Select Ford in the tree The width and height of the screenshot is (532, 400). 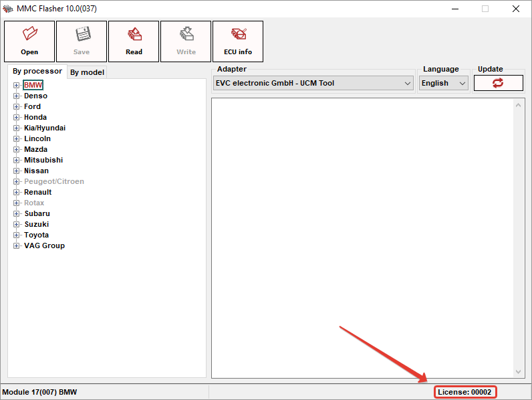(32, 106)
